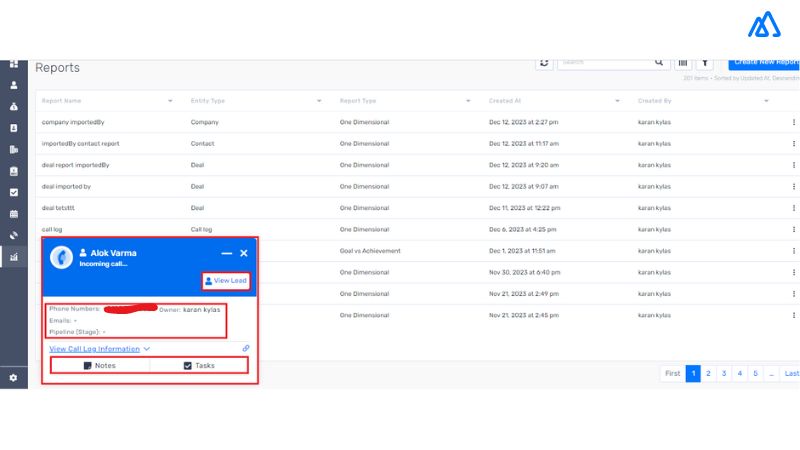Open Report Name column sort dropdown
This screenshot has width=800, height=450.
tap(170, 101)
